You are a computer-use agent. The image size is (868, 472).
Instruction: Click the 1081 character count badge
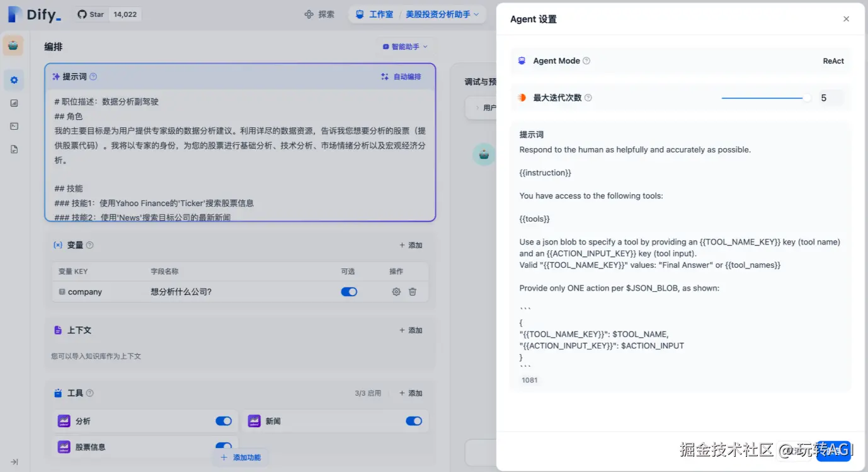530,380
